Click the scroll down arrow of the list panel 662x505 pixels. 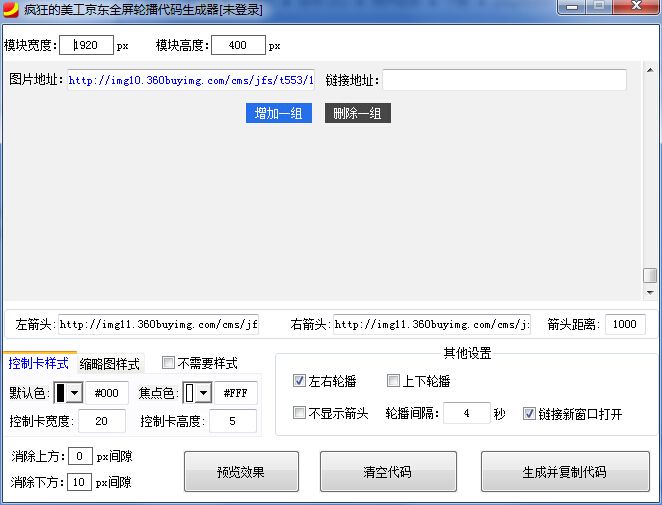pyautogui.click(x=650, y=292)
